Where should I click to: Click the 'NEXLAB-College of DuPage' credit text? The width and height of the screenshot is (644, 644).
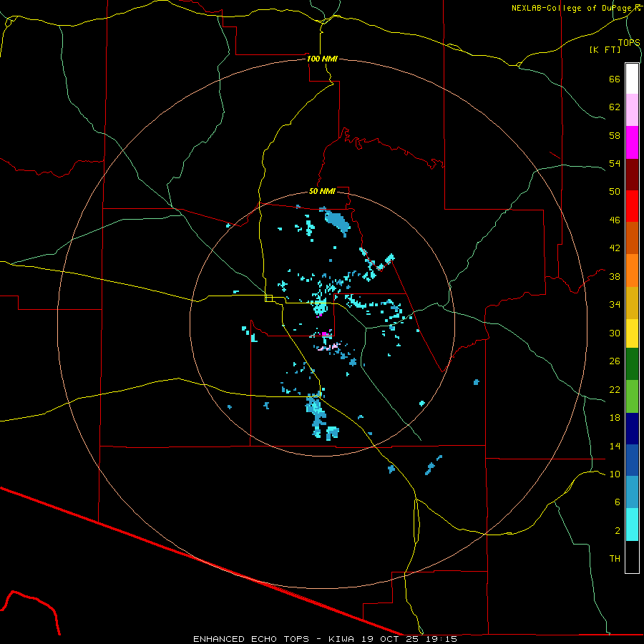pyautogui.click(x=572, y=8)
